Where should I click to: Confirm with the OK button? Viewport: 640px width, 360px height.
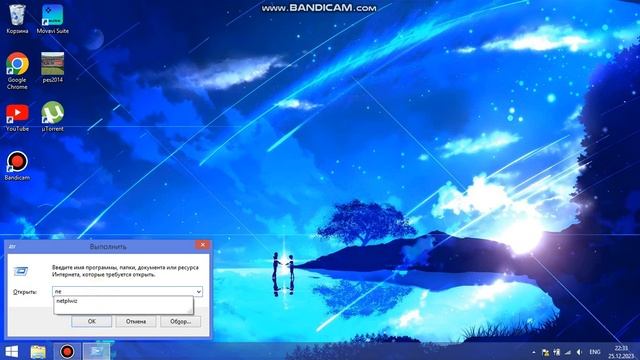point(91,322)
